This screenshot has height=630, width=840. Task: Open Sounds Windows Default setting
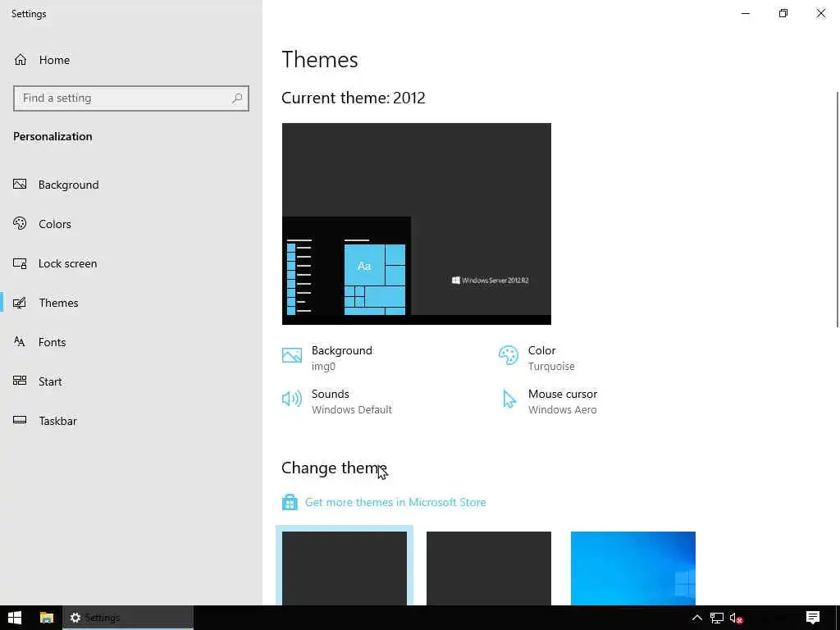click(337, 401)
